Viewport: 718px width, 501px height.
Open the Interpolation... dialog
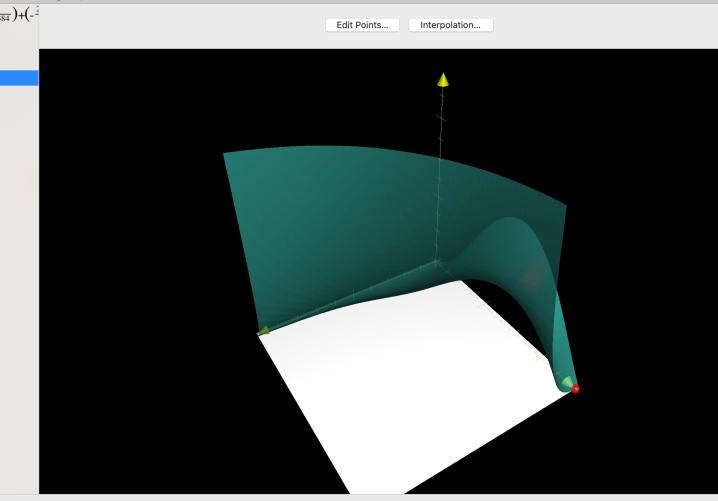click(450, 25)
